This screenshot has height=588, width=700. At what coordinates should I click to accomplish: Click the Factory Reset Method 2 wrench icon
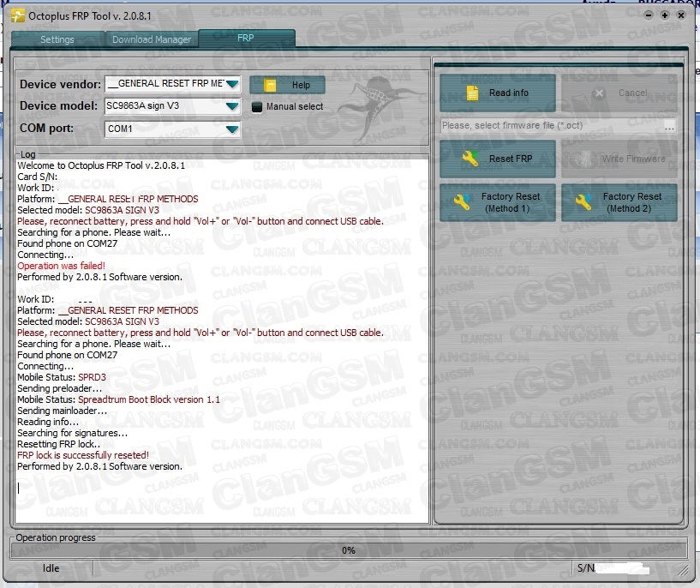coord(584,202)
